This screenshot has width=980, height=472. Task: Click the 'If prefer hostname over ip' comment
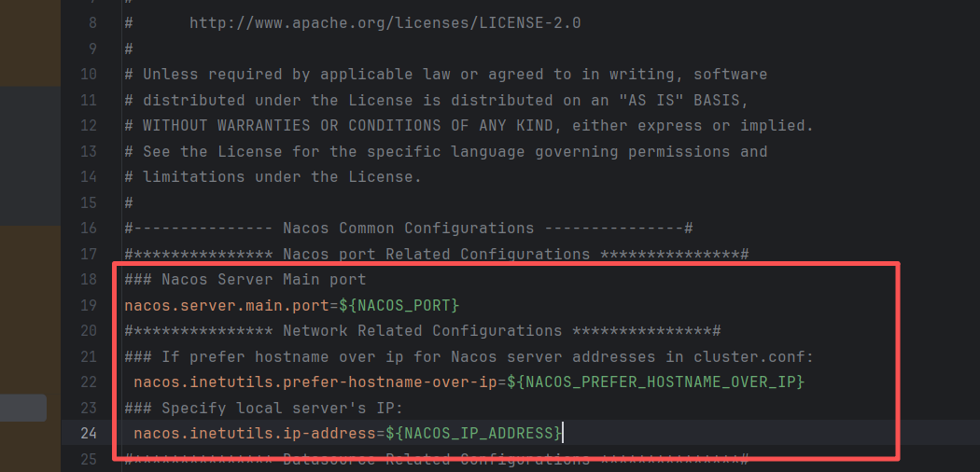click(x=469, y=356)
